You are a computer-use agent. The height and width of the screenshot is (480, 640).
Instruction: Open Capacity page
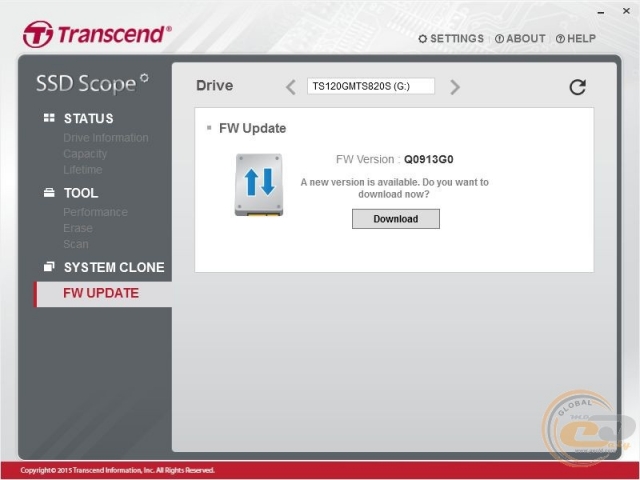(x=85, y=154)
